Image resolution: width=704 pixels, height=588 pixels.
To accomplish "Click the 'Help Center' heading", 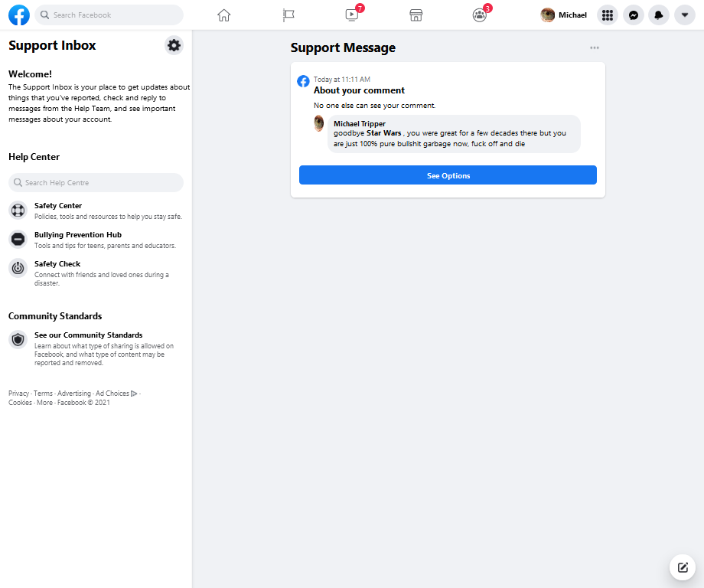I will pos(34,157).
